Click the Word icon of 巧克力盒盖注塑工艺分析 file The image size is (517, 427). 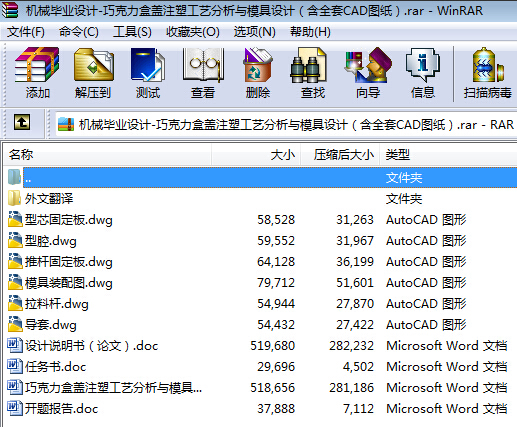point(15,387)
